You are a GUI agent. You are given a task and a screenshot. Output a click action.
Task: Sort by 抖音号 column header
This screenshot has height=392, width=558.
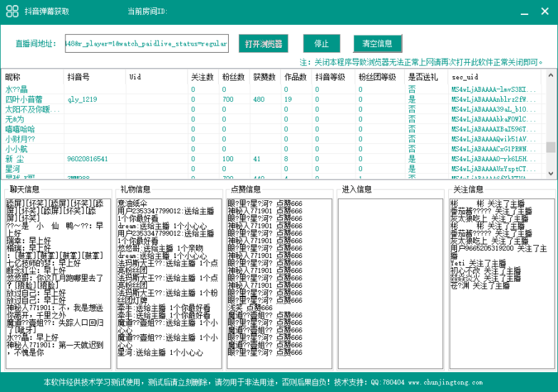click(95, 77)
